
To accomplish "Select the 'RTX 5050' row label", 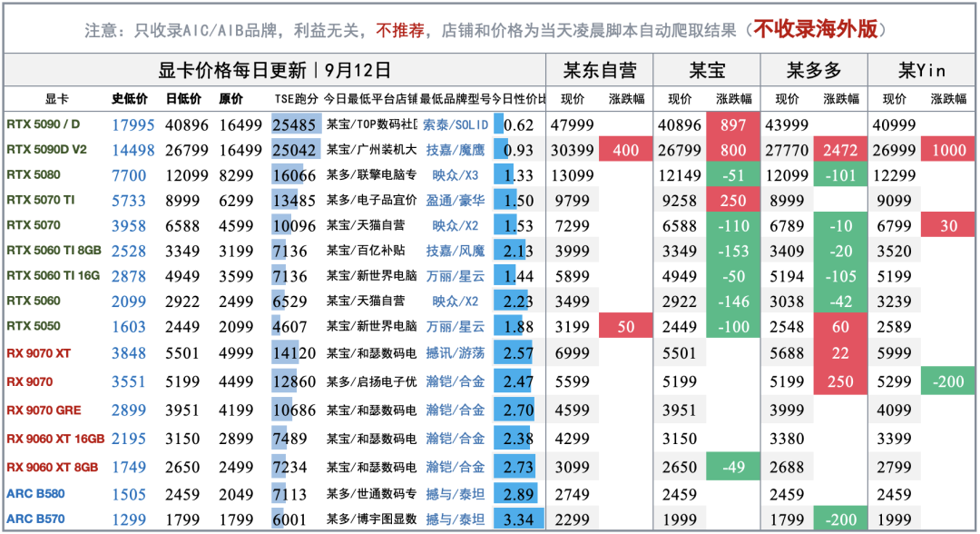I will [x=34, y=326].
